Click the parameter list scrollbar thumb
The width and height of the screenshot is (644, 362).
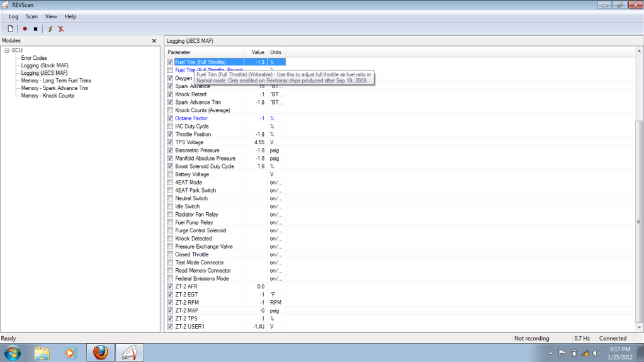639,222
